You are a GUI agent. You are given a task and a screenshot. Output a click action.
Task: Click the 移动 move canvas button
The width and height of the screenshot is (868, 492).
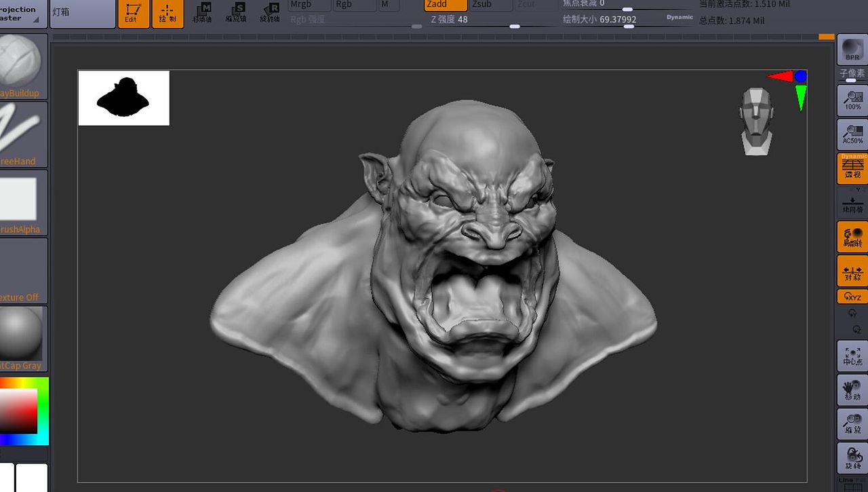[x=852, y=390]
